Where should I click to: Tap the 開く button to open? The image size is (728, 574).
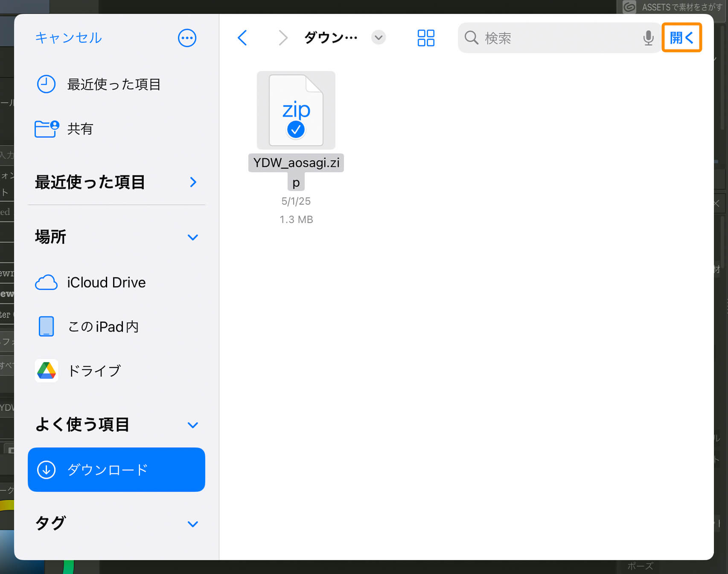coord(681,38)
